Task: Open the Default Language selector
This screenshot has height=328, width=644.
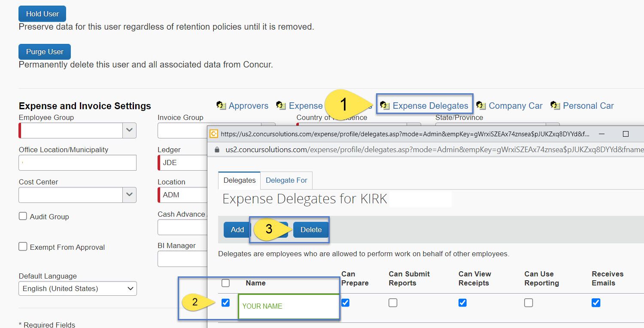Action: click(78, 288)
